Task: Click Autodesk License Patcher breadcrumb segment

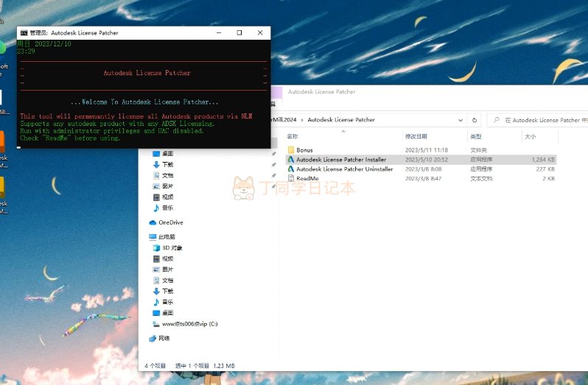Action: tap(340, 119)
